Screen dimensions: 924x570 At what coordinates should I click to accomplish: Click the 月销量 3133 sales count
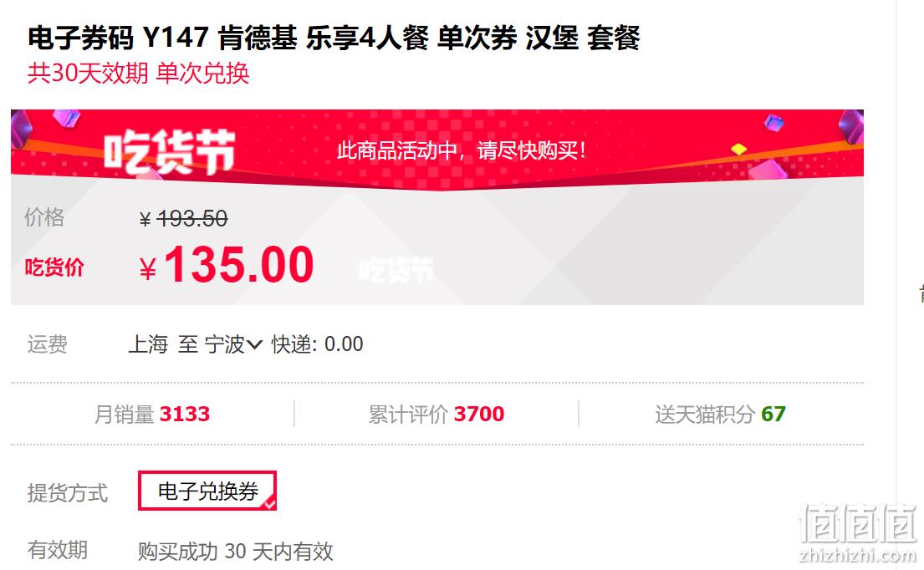[x=152, y=414]
